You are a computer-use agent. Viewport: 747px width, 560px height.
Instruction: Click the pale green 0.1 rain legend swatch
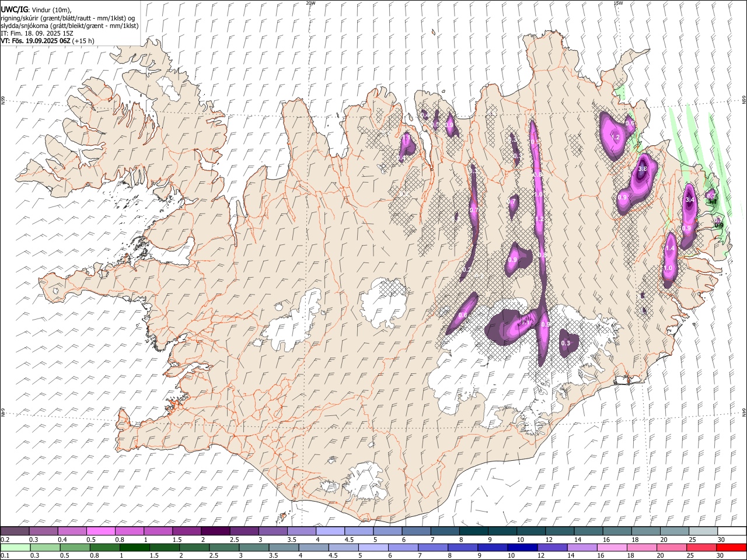click(x=16, y=547)
